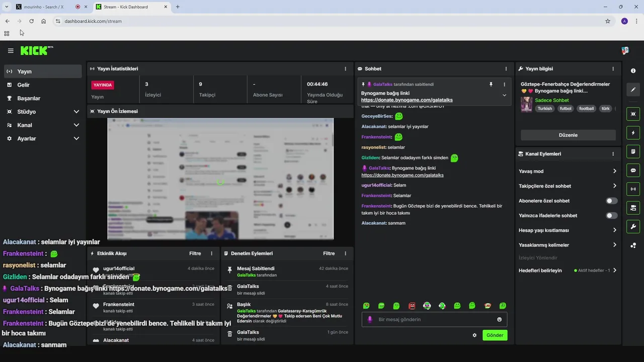Screen dimensions: 644x362
Task: Click the Kick logo
Action: tap(36, 50)
